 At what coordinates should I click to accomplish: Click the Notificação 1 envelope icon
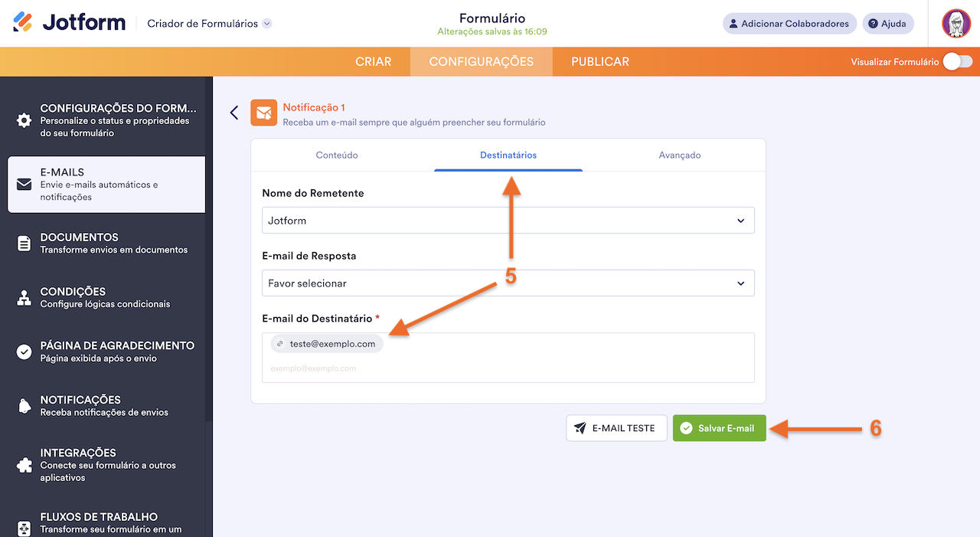coord(263,112)
